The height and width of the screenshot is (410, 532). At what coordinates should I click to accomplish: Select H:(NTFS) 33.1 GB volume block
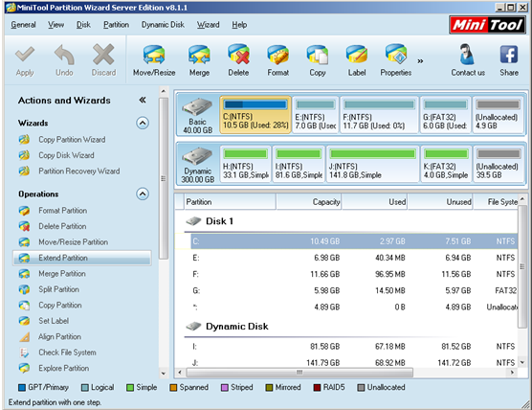(246, 164)
